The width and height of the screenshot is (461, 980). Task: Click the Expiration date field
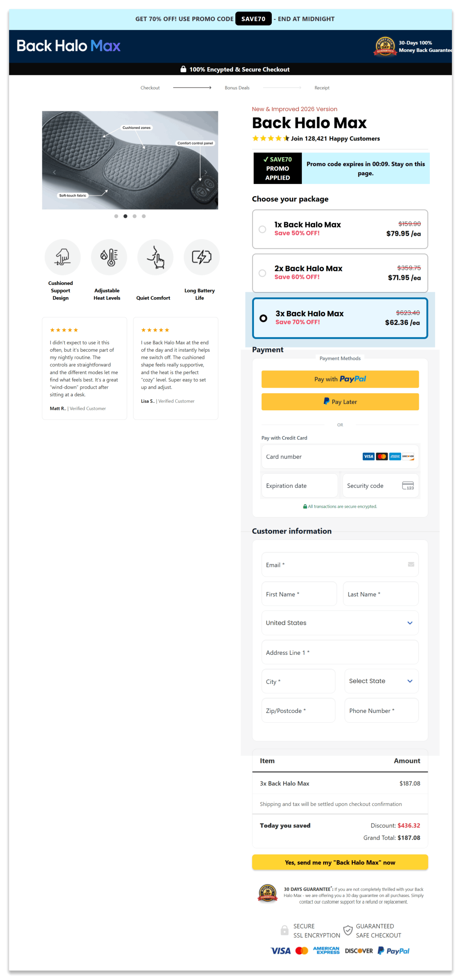[299, 486]
